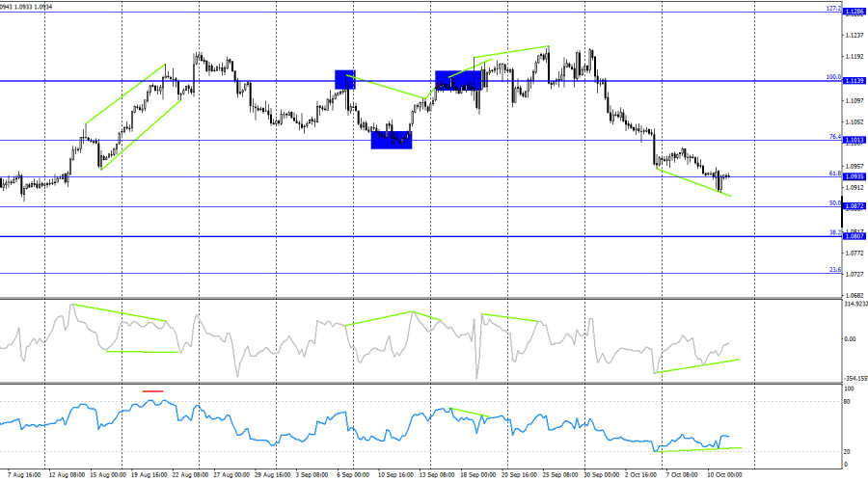Click the 1.1286 Fibonacci price tag

pos(854,12)
